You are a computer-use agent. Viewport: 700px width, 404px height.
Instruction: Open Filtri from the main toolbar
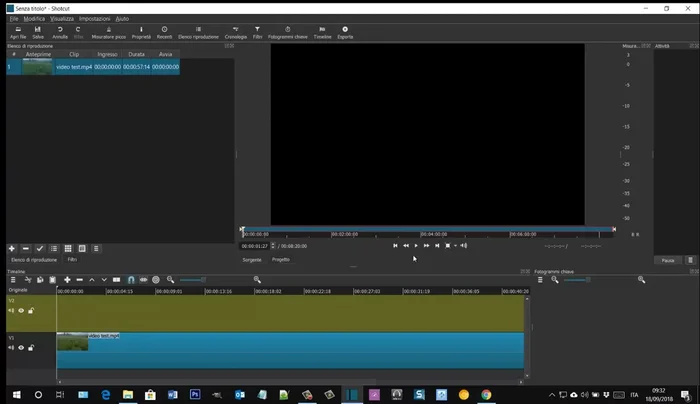tap(258, 33)
